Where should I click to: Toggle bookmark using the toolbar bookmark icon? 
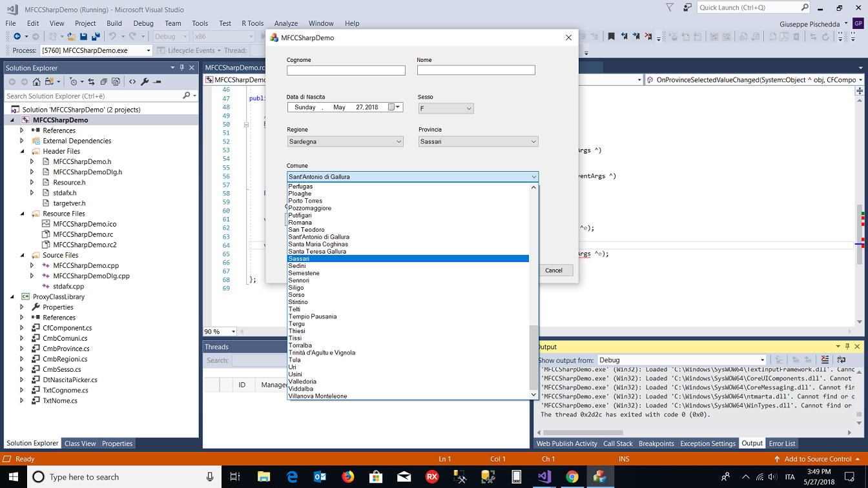pyautogui.click(x=611, y=37)
